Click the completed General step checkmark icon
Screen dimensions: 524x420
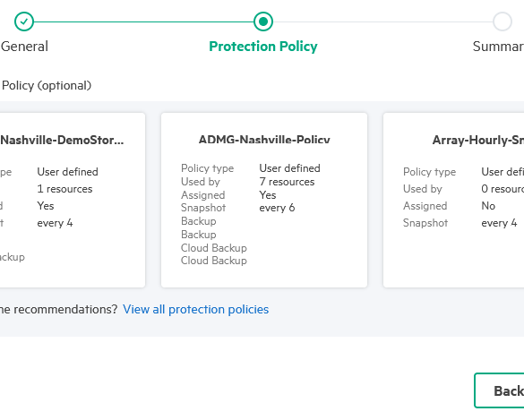point(24,21)
